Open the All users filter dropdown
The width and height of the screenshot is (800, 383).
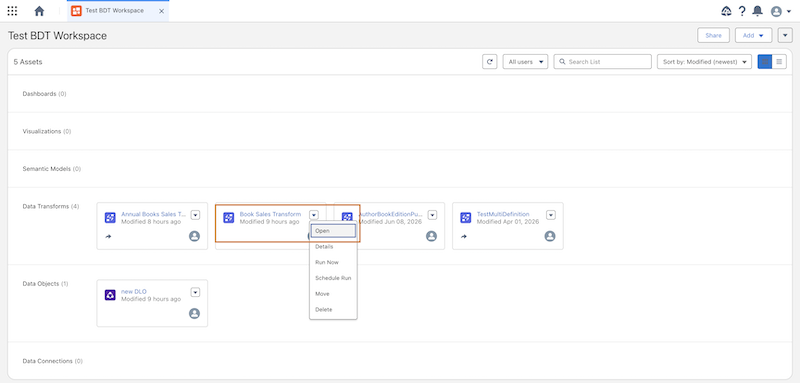[x=525, y=62]
